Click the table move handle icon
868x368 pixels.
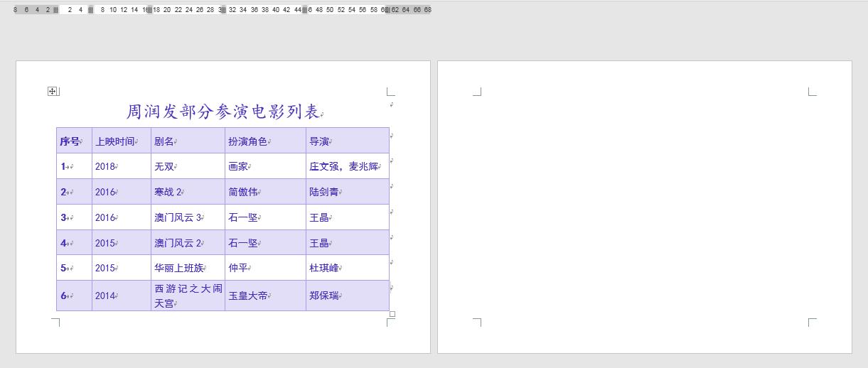point(52,91)
